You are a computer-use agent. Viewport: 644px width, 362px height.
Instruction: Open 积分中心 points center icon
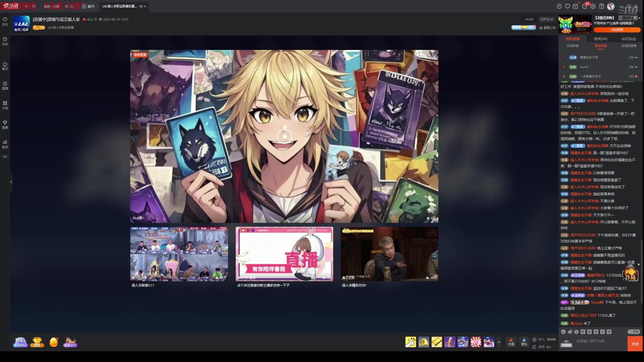point(20,342)
